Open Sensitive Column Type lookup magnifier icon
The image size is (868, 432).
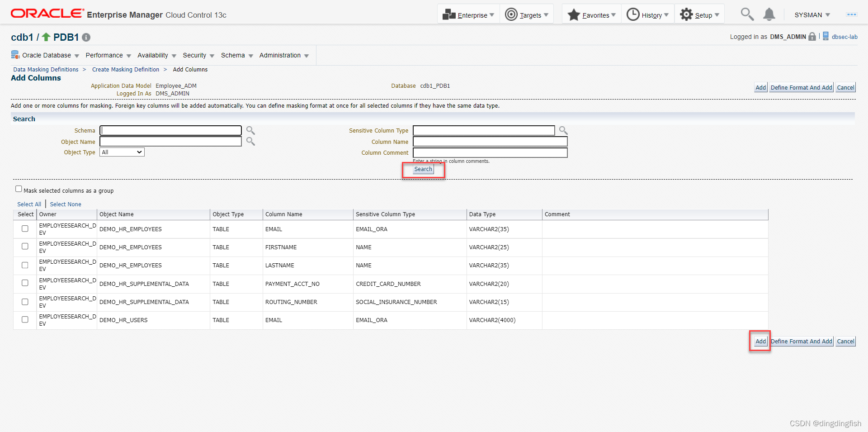pos(563,130)
